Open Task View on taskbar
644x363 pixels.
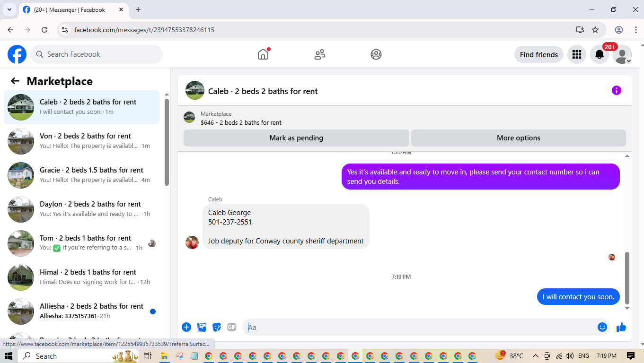[x=147, y=356]
